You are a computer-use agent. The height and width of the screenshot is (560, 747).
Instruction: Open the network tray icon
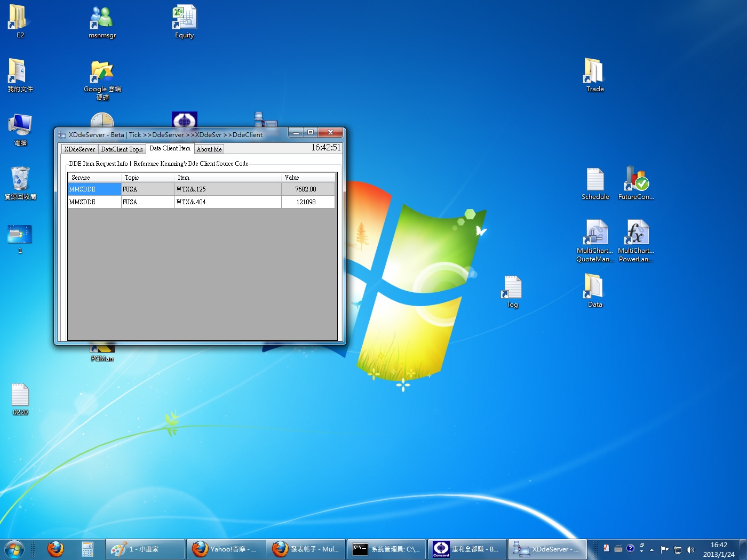[x=678, y=550]
